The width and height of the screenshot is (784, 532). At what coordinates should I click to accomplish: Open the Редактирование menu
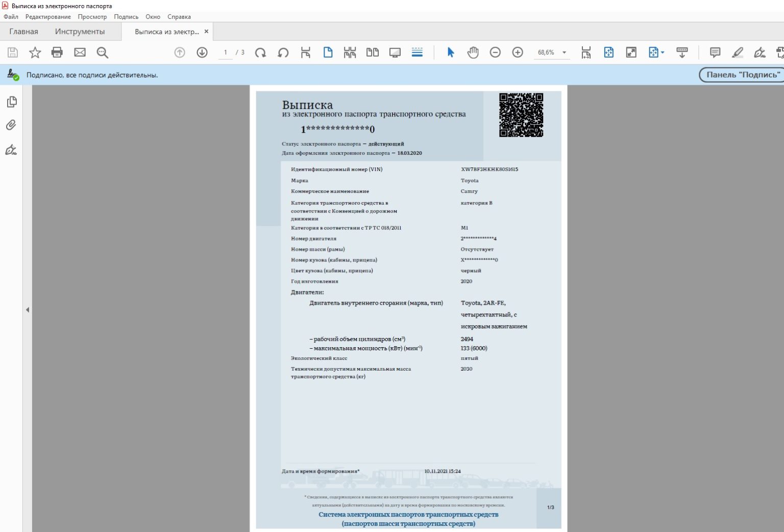pos(48,17)
